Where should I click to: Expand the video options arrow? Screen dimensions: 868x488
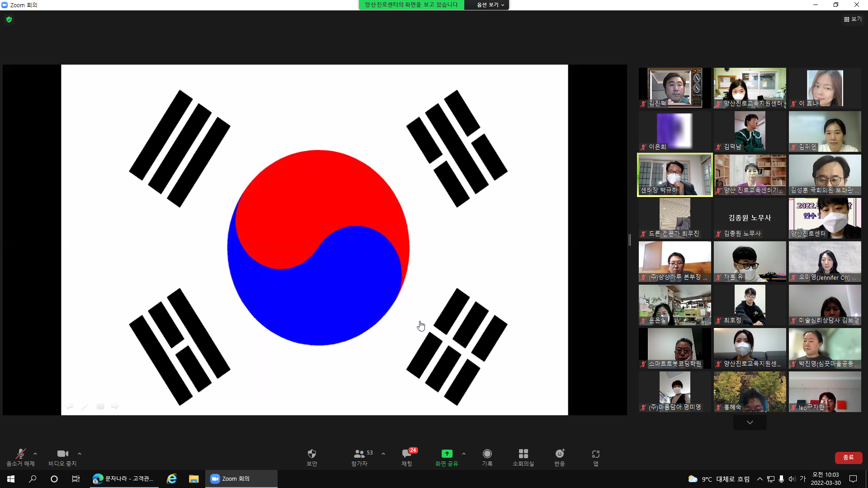(80, 454)
